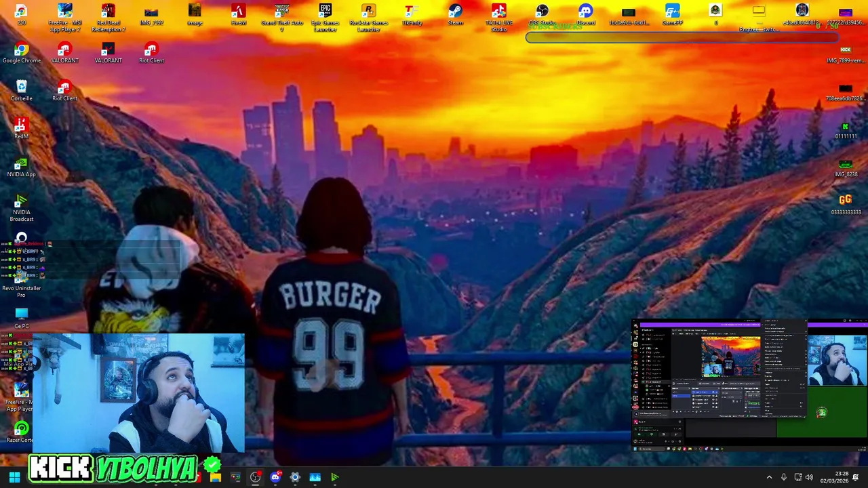This screenshot has height=488, width=868.
Task: Click the subscribers goal progress bar
Action: [x=682, y=37]
